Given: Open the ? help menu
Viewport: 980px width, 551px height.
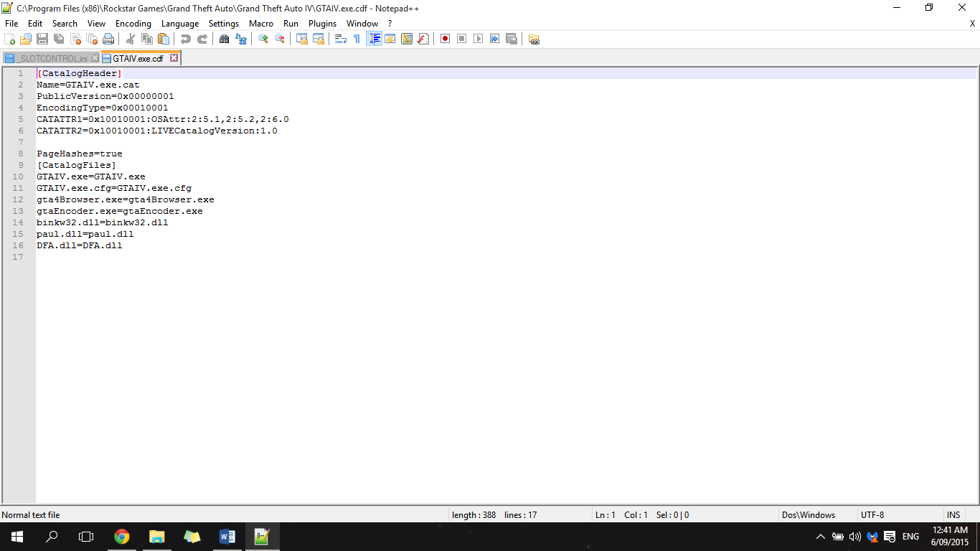Looking at the screenshot, I should tap(390, 24).
